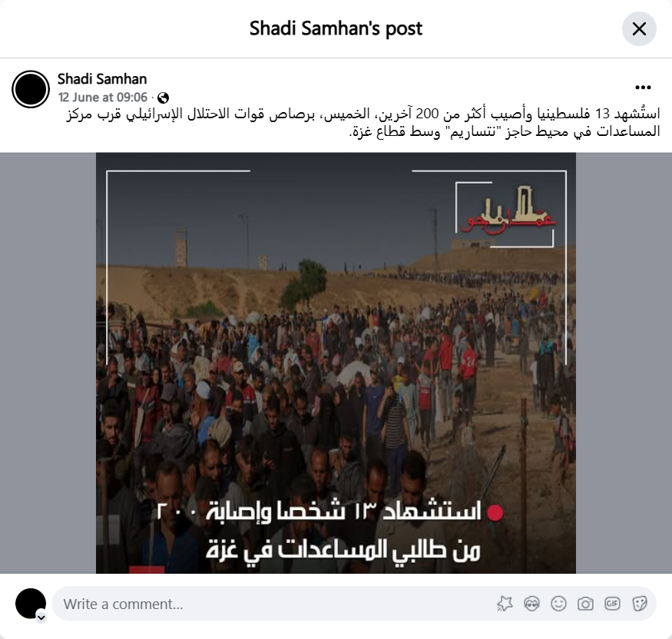Image resolution: width=672 pixels, height=639 pixels.
Task: Click the Shadi Samhan's post header title
Action: [336, 28]
